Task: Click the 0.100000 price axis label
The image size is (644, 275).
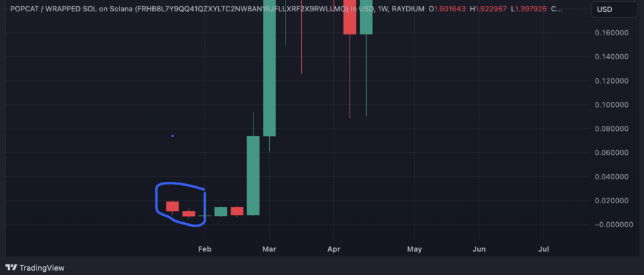Action: (x=611, y=105)
